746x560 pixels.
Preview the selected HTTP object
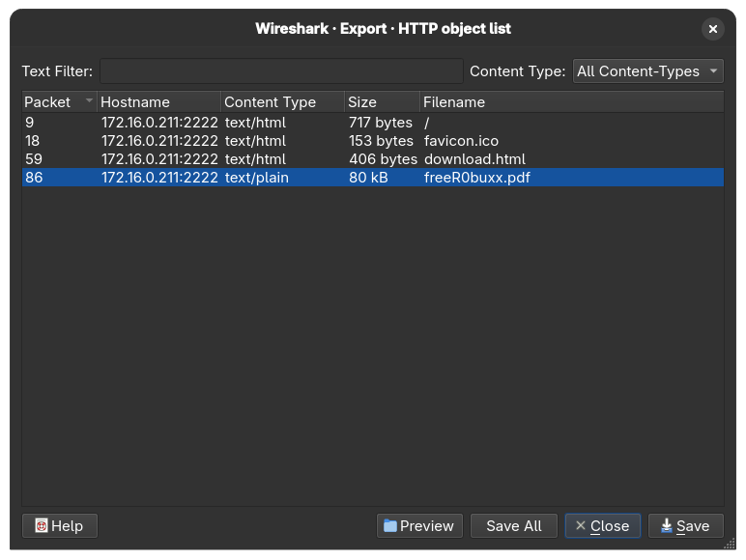[x=419, y=526]
